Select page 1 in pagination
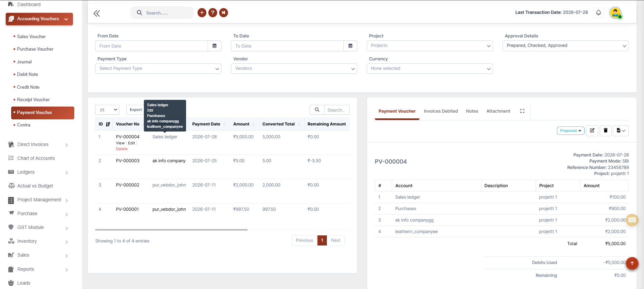 tap(322, 240)
